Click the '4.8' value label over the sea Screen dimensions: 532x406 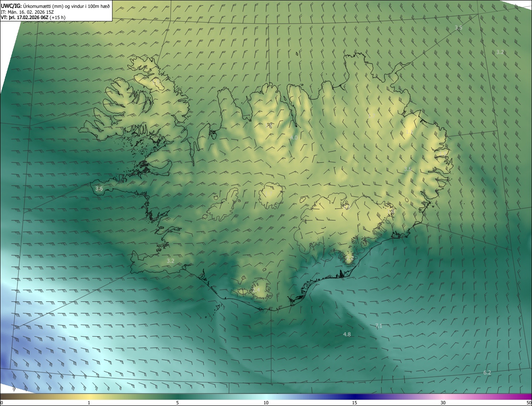(x=347, y=334)
